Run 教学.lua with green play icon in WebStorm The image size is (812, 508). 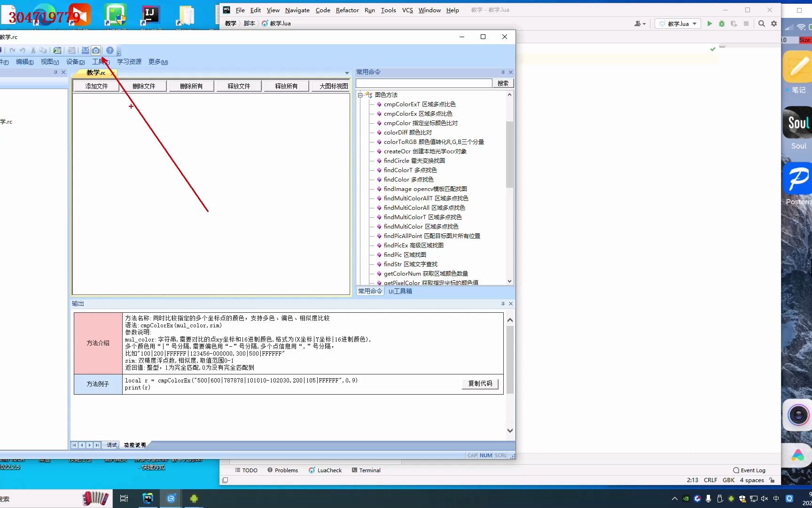[x=710, y=24]
